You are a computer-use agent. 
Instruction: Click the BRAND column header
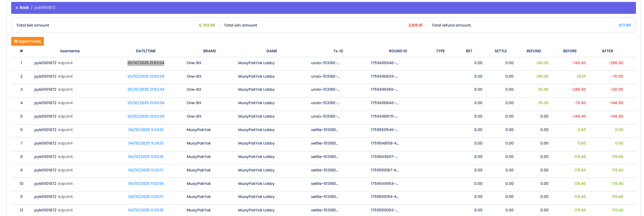pyautogui.click(x=209, y=51)
